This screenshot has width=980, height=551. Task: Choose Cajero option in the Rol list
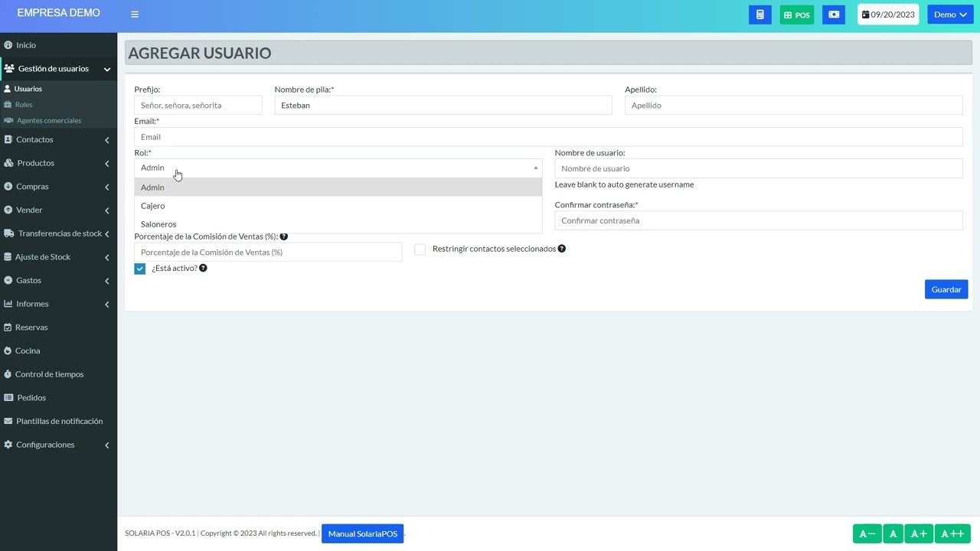338,206
